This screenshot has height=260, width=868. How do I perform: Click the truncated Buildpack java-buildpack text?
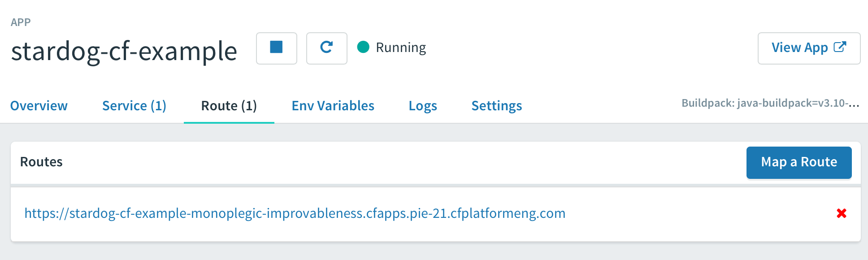click(770, 103)
